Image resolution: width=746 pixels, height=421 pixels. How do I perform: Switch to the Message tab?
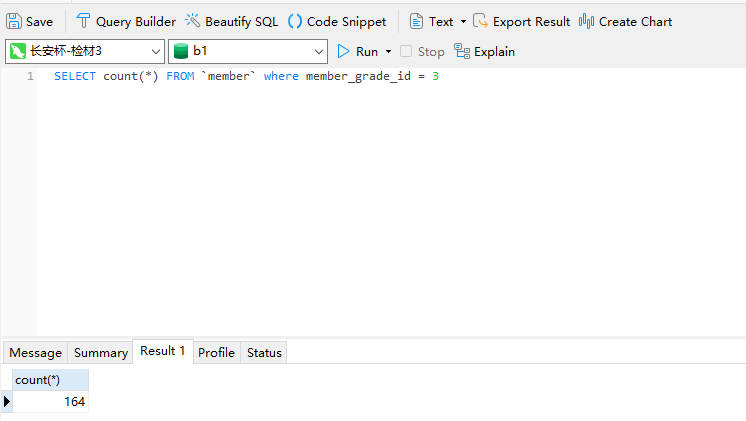click(36, 352)
